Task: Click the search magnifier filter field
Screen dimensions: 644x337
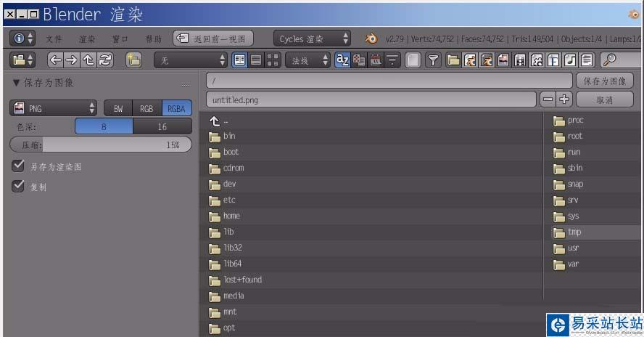Action: (x=620, y=60)
